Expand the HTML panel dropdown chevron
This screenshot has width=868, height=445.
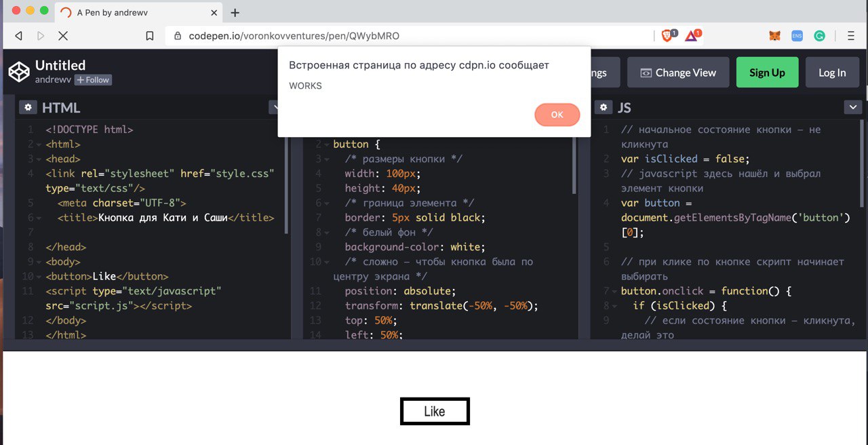point(274,107)
